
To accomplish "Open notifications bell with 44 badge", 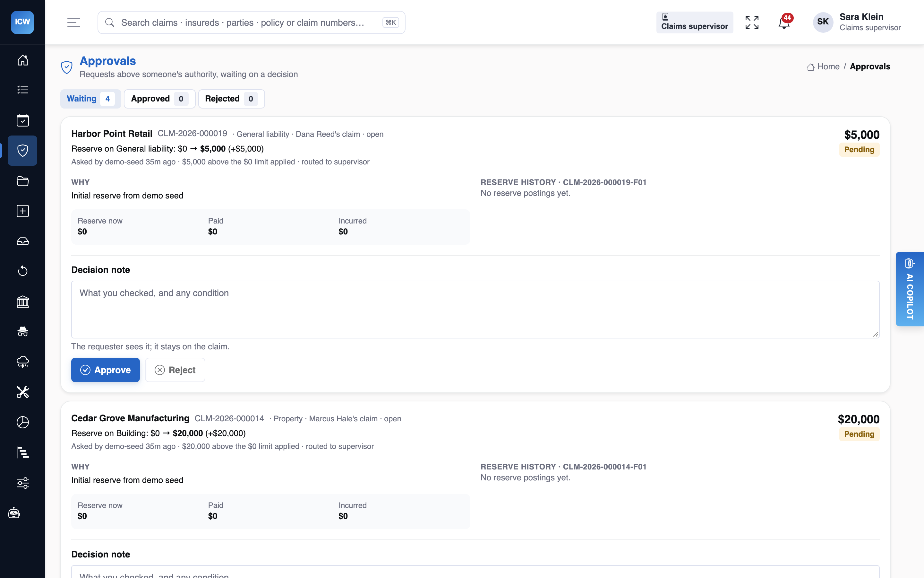I will coord(784,22).
